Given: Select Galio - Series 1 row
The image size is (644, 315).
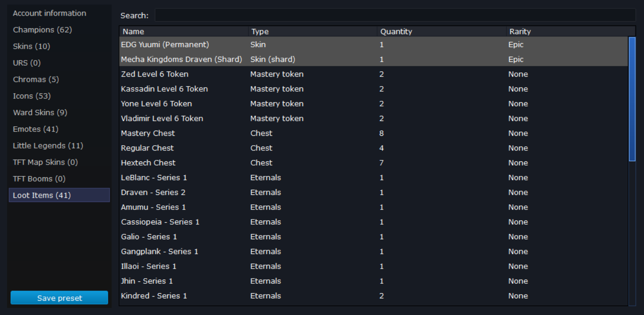Looking at the screenshot, I should click(374, 236).
